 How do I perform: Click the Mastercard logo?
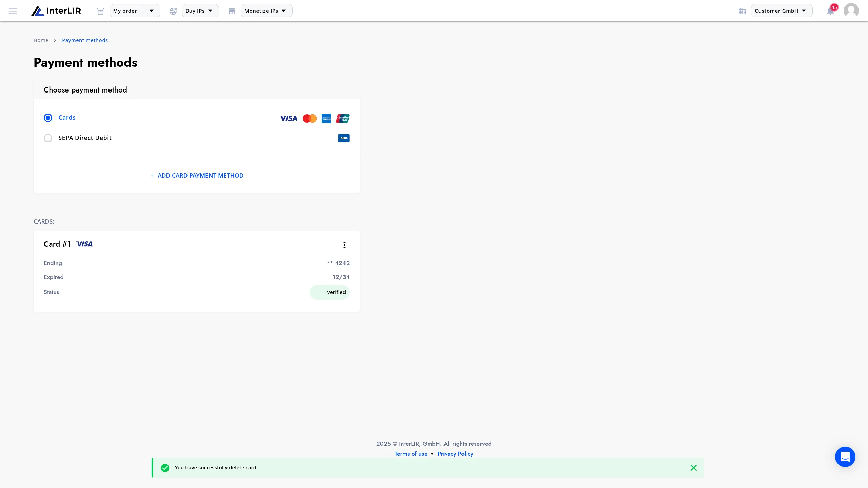(310, 118)
